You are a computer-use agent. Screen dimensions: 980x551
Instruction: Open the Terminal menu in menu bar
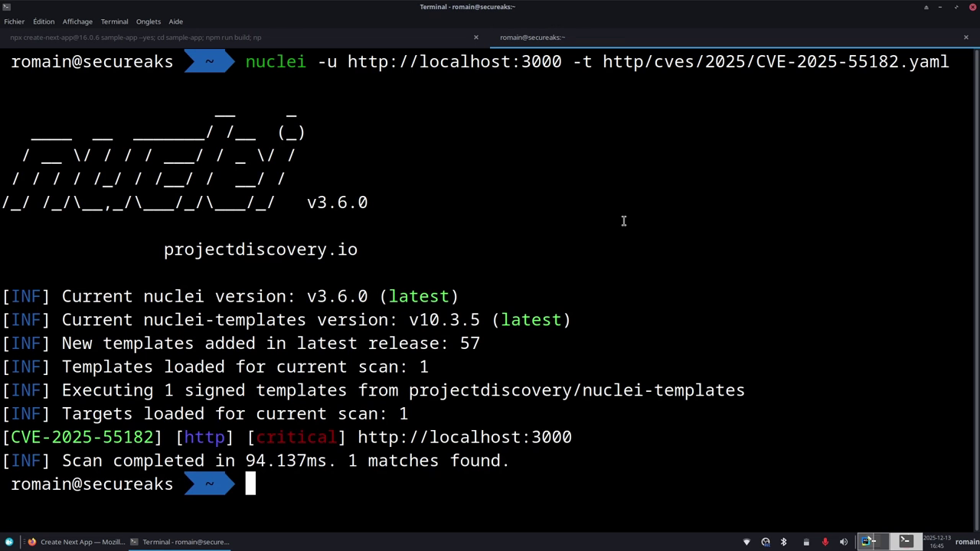tap(114, 21)
